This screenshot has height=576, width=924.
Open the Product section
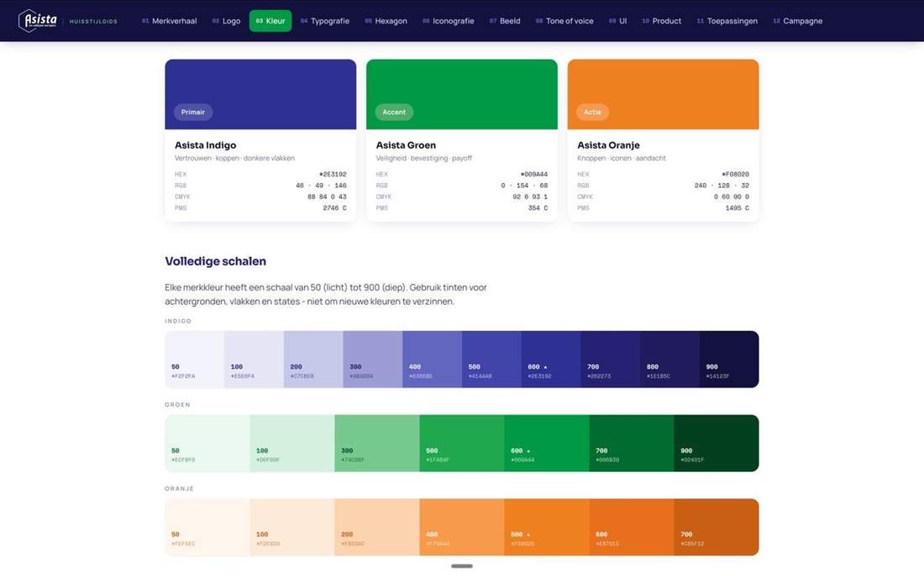click(662, 21)
